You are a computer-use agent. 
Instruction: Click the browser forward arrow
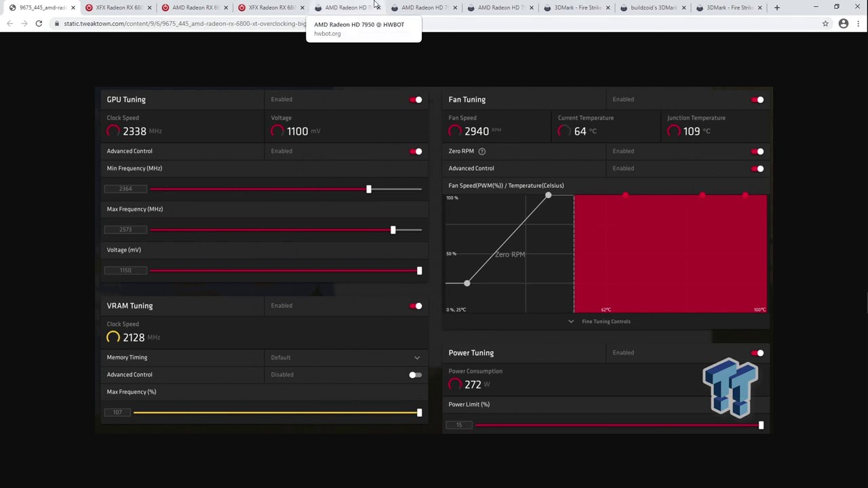point(24,24)
